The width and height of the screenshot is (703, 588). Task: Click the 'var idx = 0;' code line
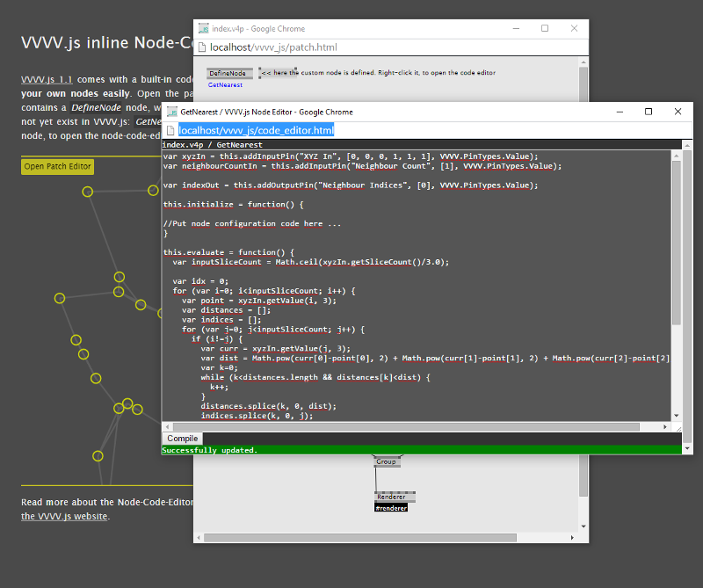pos(200,281)
